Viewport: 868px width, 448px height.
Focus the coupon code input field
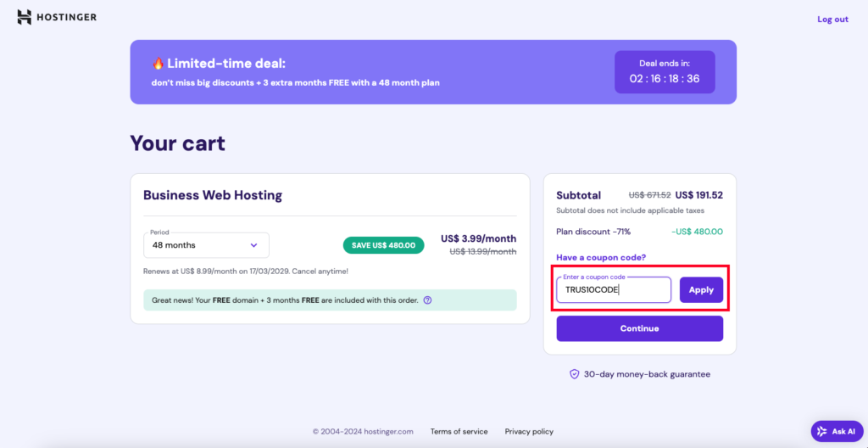[613, 290]
